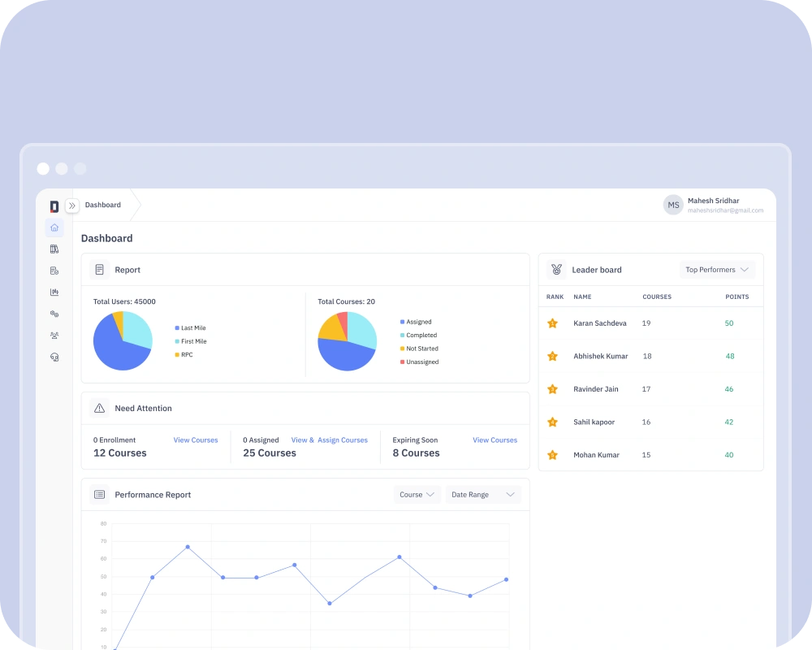Expand the Date Range dropdown
This screenshot has height=650, width=812.
(x=483, y=495)
